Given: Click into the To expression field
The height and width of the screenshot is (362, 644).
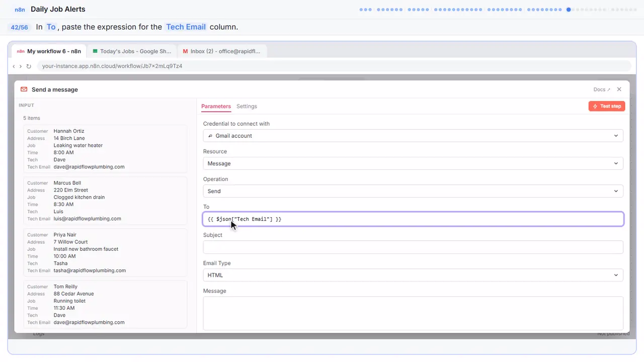Looking at the screenshot, I should tap(413, 219).
